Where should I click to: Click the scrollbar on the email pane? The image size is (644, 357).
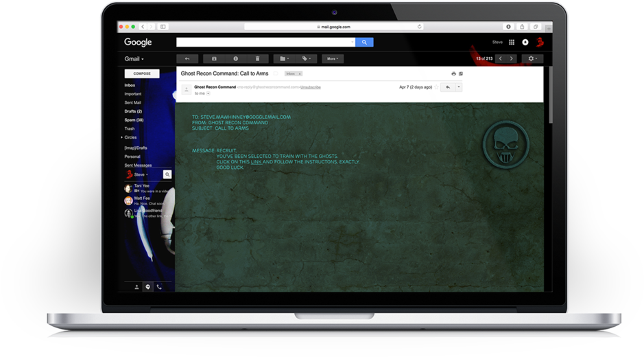(x=550, y=95)
